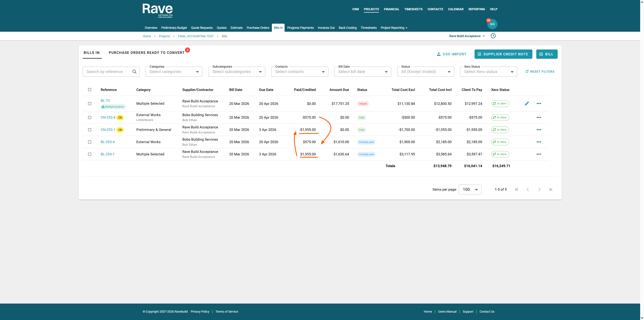Select the CN-253-1 row checkbox
644x320 pixels.
coord(90,130)
